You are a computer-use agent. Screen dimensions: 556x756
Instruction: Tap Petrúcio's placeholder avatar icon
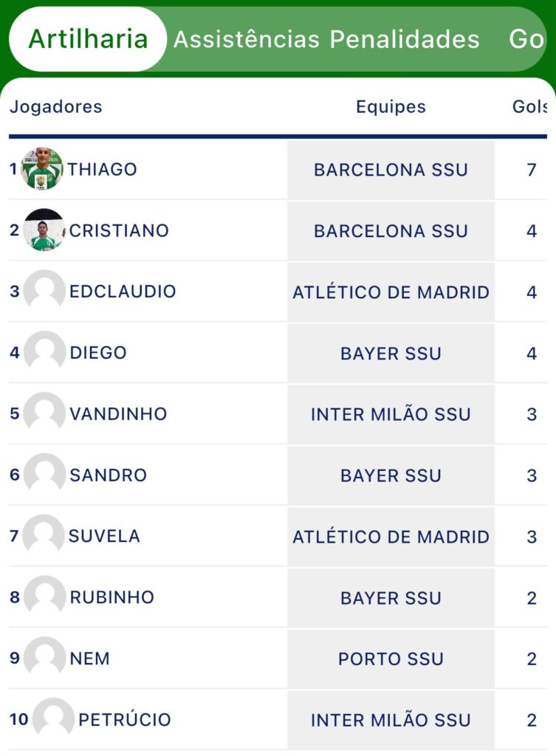pos(53,719)
